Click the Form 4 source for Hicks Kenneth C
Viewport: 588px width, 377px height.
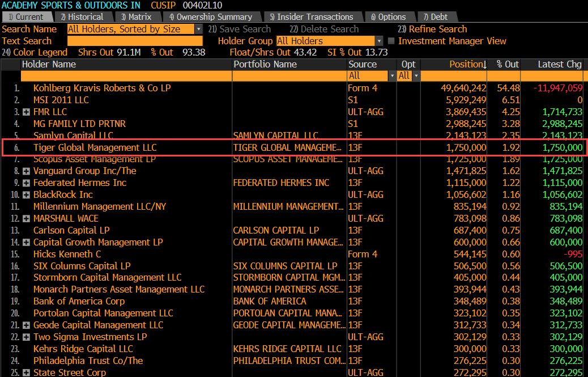363,255
